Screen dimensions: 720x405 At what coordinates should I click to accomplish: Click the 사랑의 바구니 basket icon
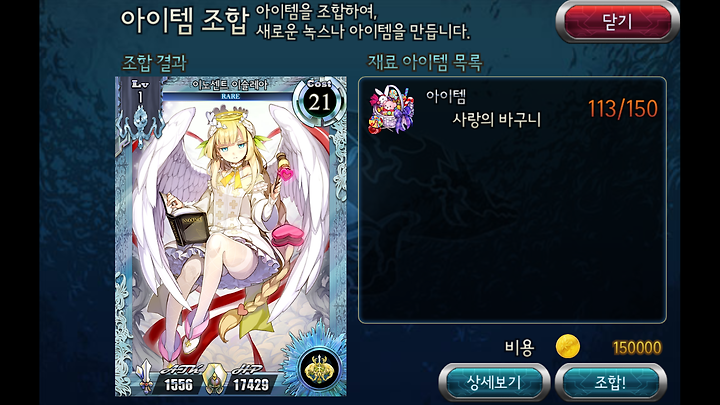392,110
